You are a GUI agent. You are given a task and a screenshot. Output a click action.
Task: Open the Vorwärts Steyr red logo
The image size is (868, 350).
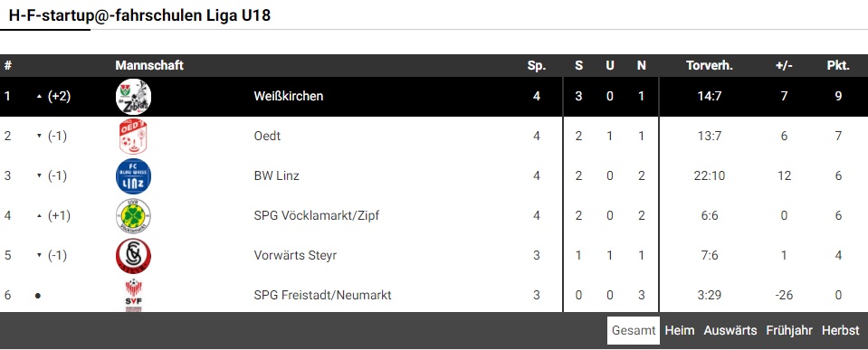click(133, 255)
